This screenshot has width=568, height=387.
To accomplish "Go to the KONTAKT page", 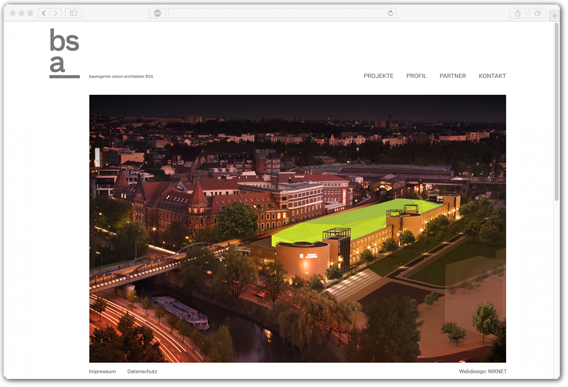I will point(492,76).
